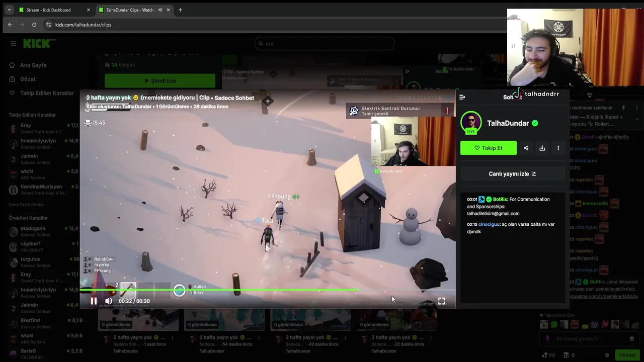View site information icon in address bar
This screenshot has width=644, height=362.
pos(48,25)
